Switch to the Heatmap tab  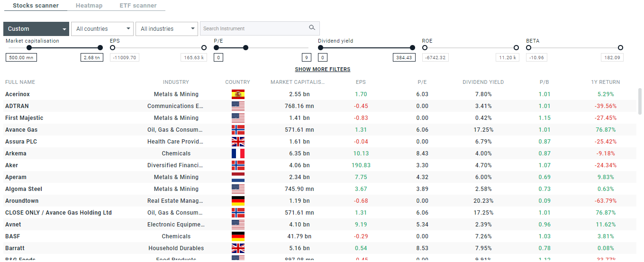(89, 6)
